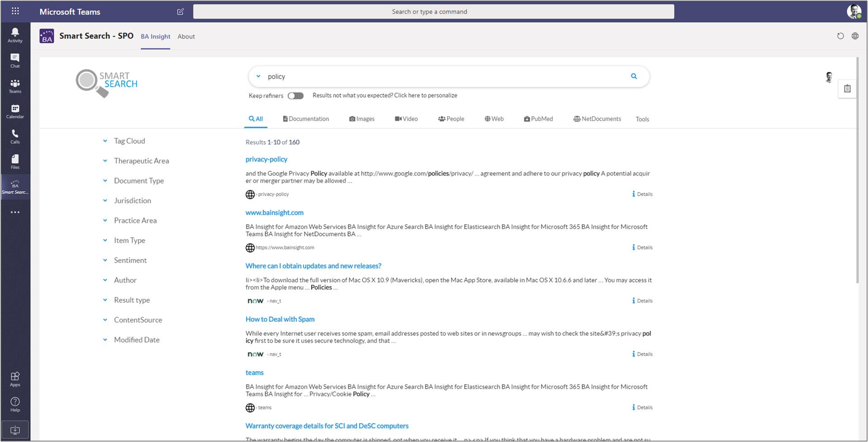
Task: Click the user picture beside search results
Action: coord(829,77)
